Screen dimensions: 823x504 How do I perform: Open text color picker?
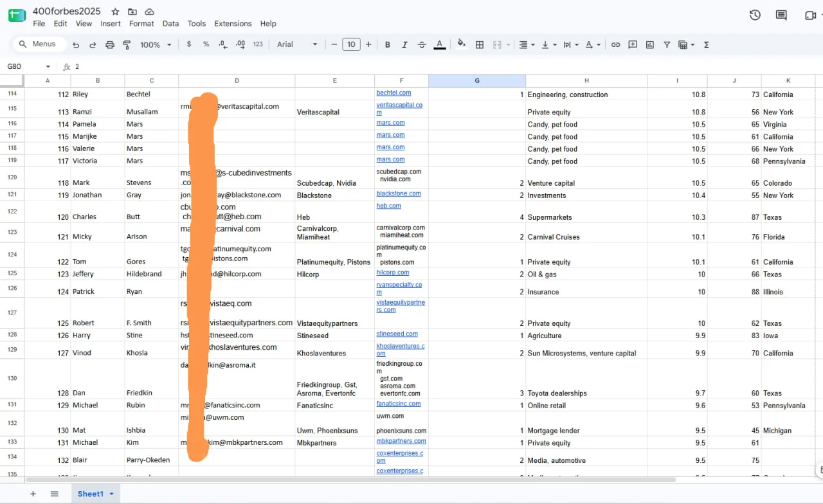pos(440,44)
